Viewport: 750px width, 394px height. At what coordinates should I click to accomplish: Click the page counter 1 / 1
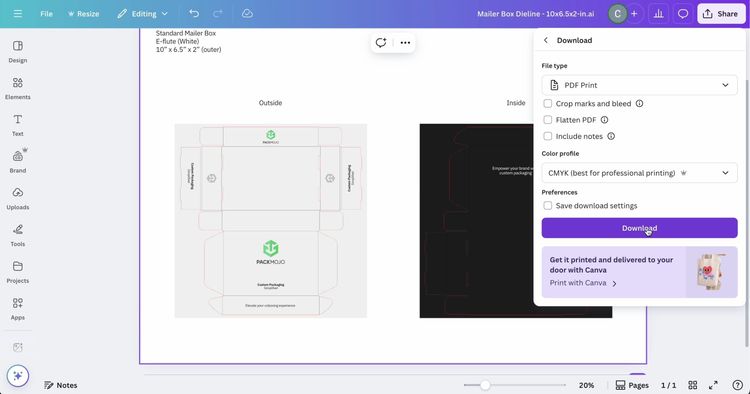click(x=668, y=385)
